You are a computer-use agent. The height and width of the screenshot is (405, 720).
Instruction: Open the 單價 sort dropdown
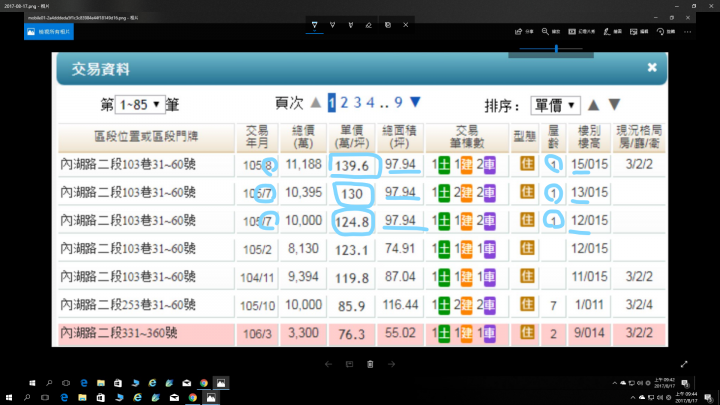[x=555, y=106]
